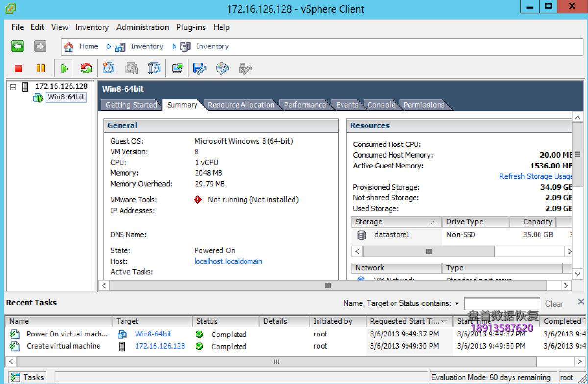Click the Recent Tasks filter text field
Viewport: 588px width, 384px height.
(x=501, y=304)
